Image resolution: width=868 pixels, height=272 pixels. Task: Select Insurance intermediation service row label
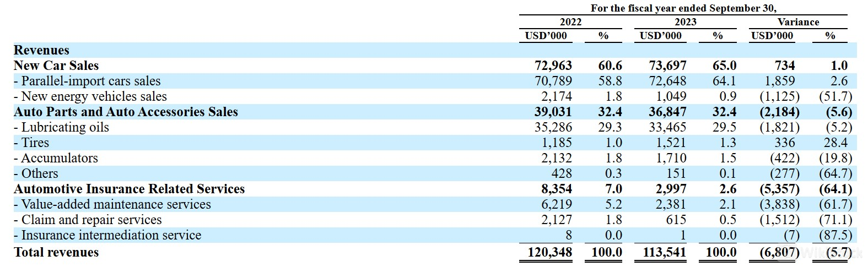click(107, 235)
